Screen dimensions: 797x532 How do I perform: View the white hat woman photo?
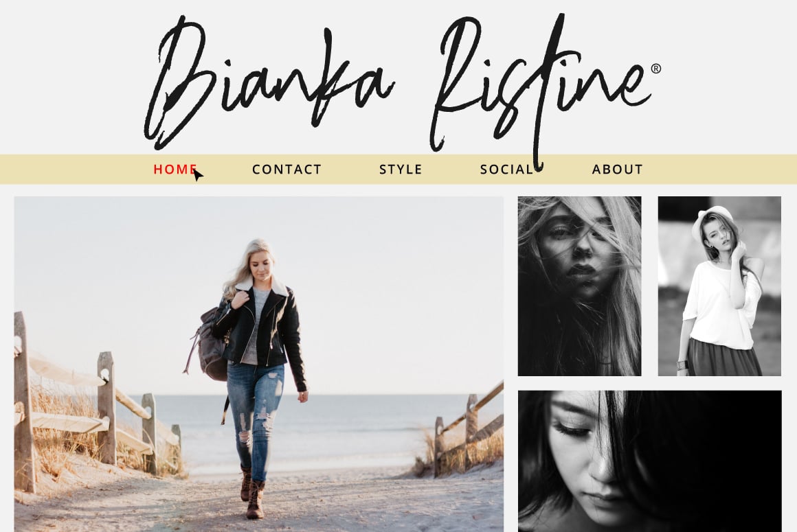tap(719, 286)
